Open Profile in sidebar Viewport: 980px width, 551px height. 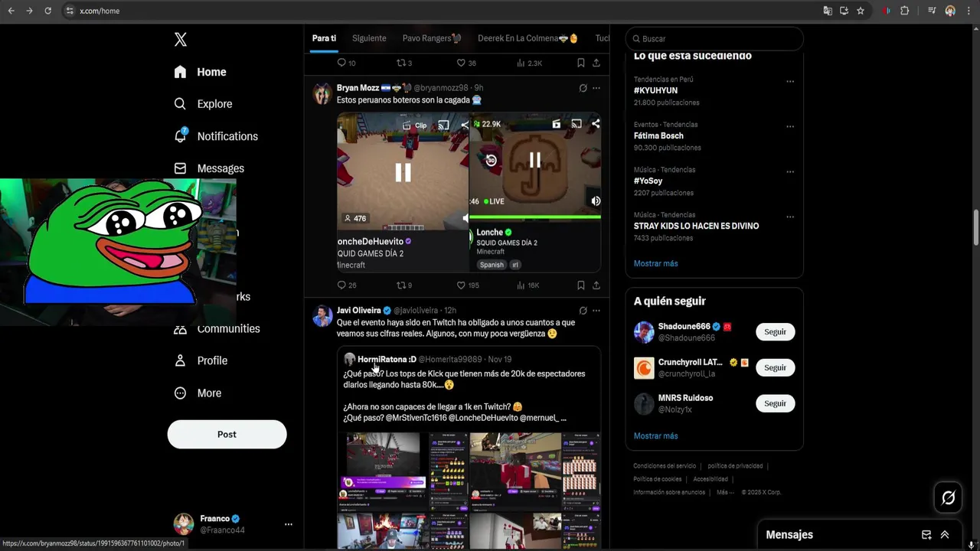201,360
